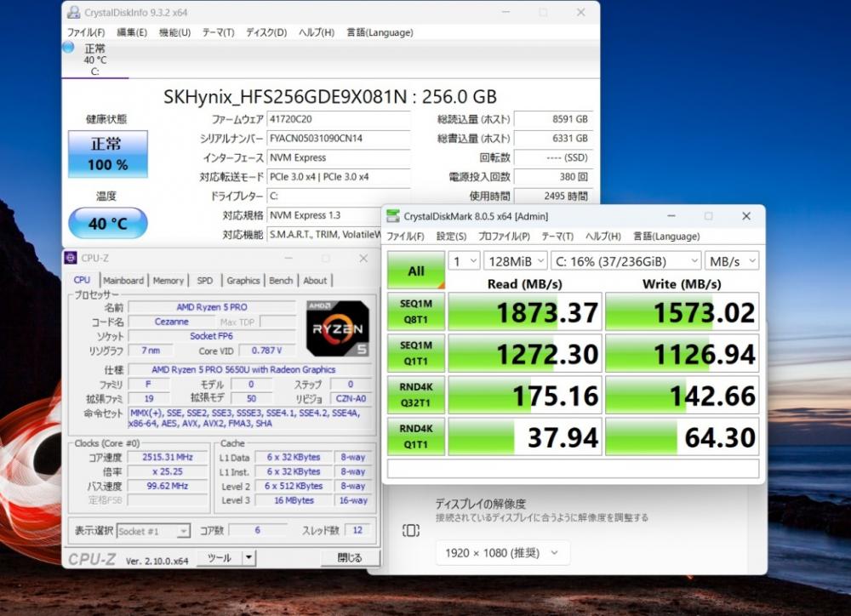Open ファイル(F) menu in CrystalDiskMark
Viewport: 851px width, 616px height.
(x=405, y=237)
